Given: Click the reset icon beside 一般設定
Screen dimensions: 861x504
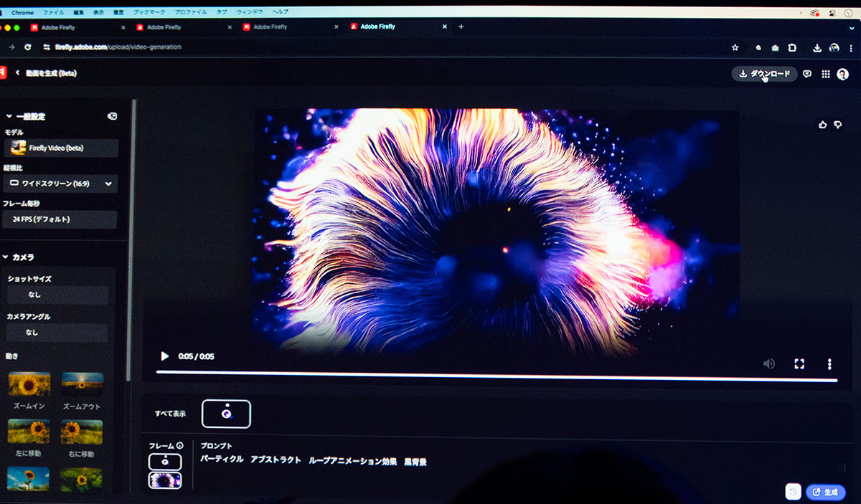Looking at the screenshot, I should [x=112, y=116].
